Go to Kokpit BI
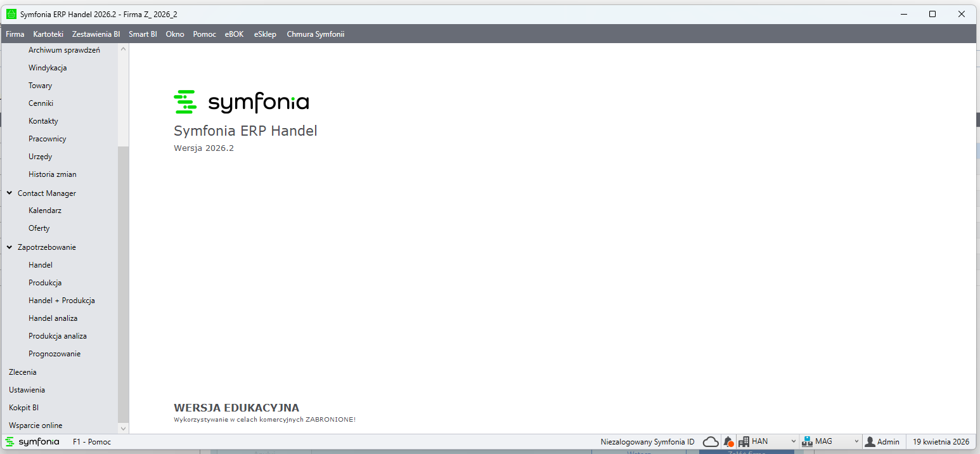 coord(23,408)
